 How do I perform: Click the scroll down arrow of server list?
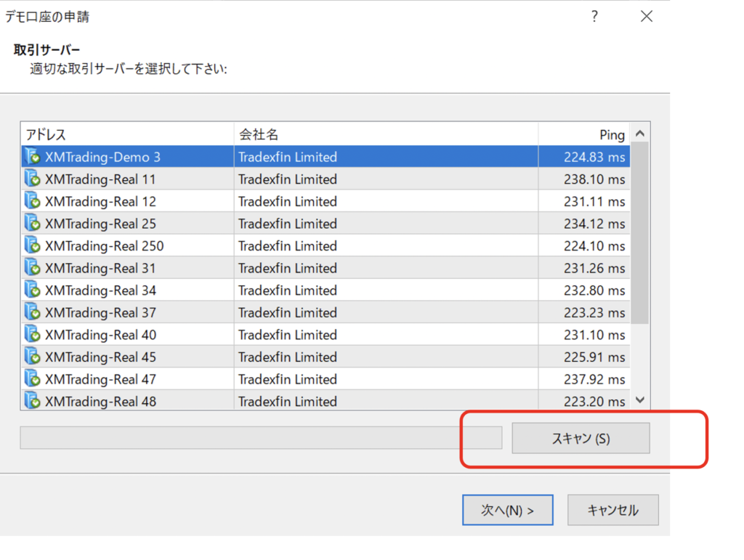pos(640,399)
